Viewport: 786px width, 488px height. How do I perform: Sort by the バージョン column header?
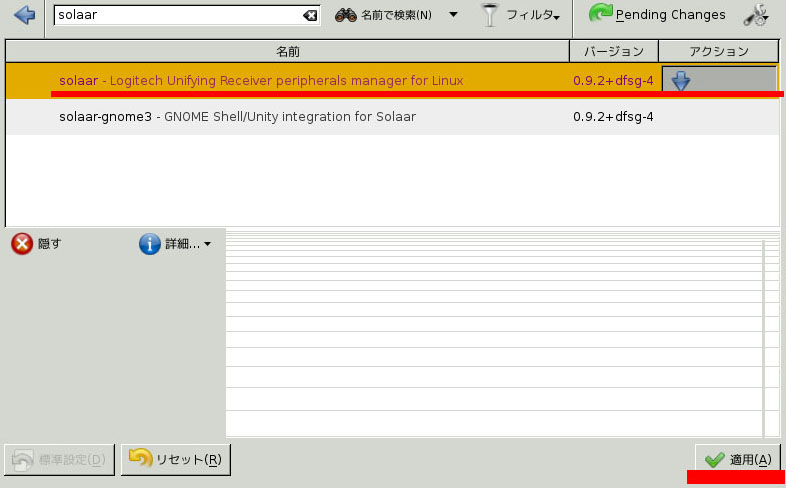click(x=614, y=52)
